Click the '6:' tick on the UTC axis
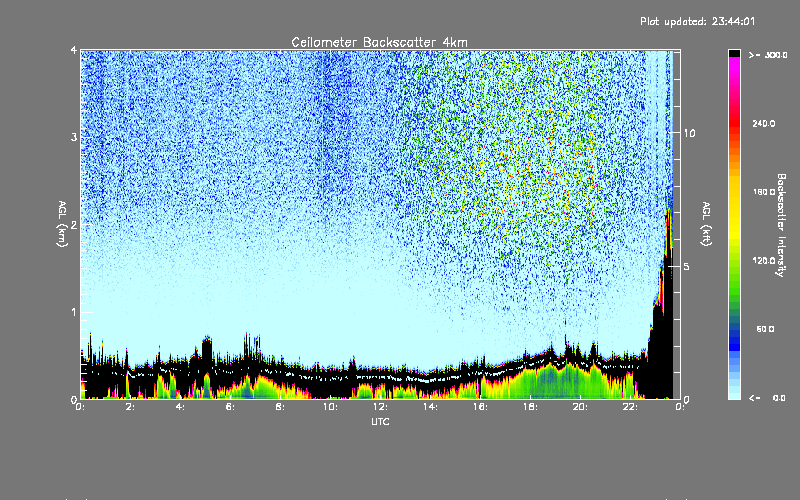Viewport: 800px width, 500px height. click(231, 407)
